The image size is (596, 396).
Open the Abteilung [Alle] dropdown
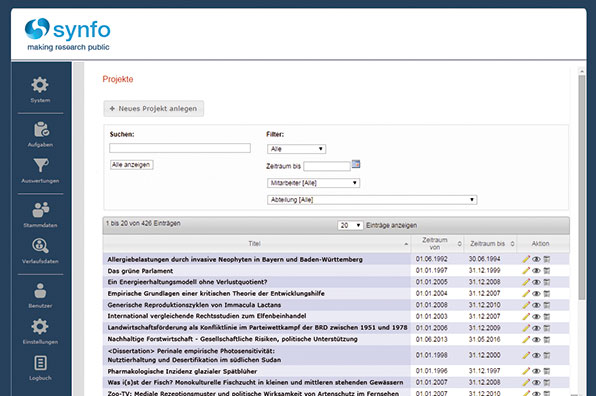(x=372, y=200)
